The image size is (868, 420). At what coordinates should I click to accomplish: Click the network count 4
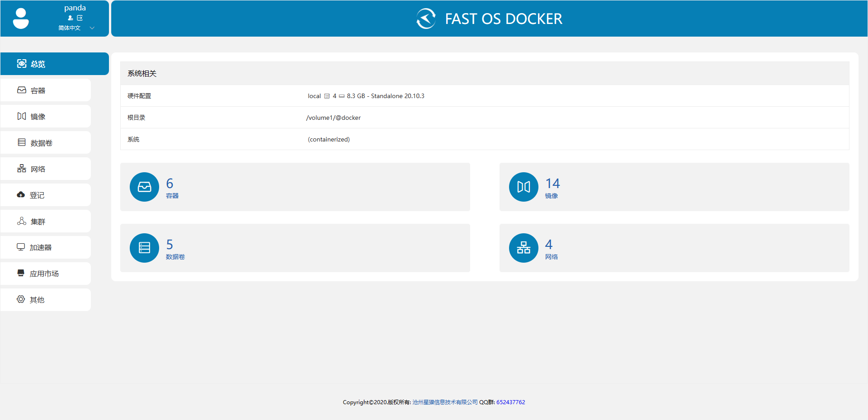tap(549, 245)
